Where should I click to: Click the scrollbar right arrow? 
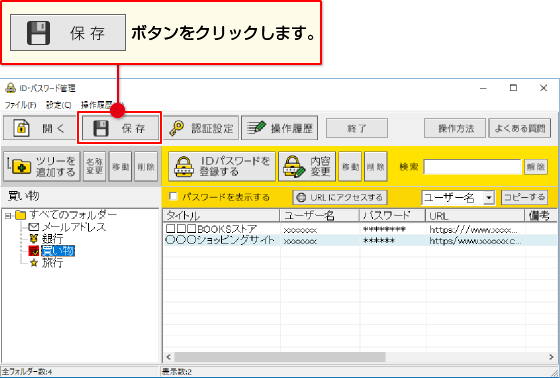pos(551,357)
